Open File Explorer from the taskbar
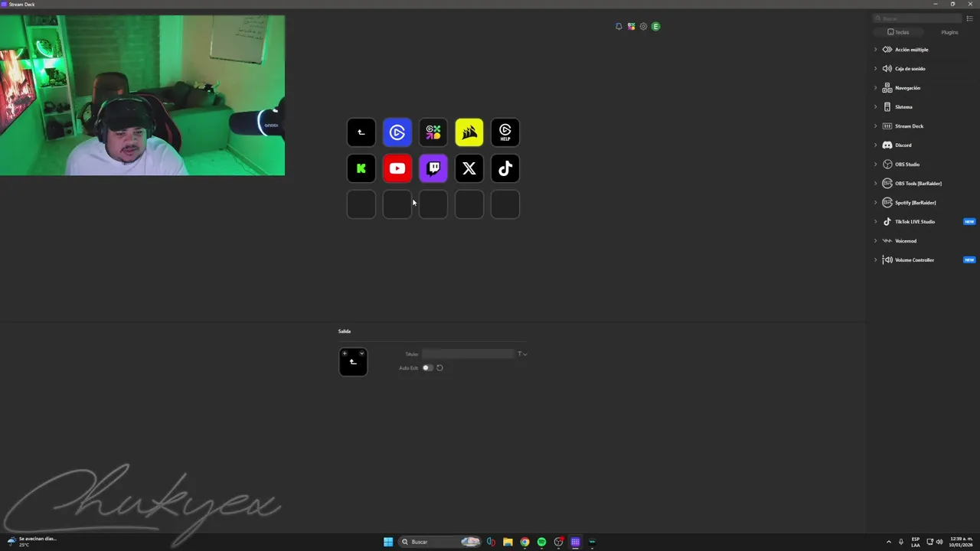Screen dimensions: 980x551 (x=508, y=542)
